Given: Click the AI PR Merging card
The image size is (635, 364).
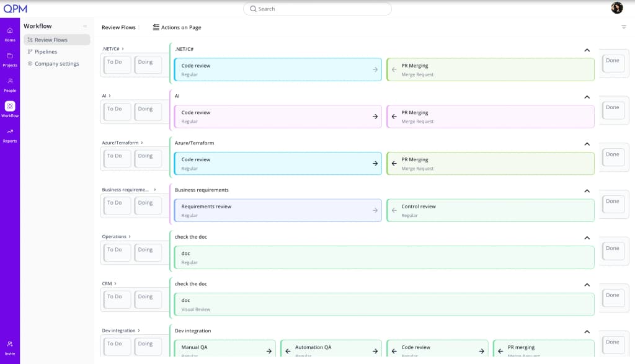Looking at the screenshot, I should 491,117.
